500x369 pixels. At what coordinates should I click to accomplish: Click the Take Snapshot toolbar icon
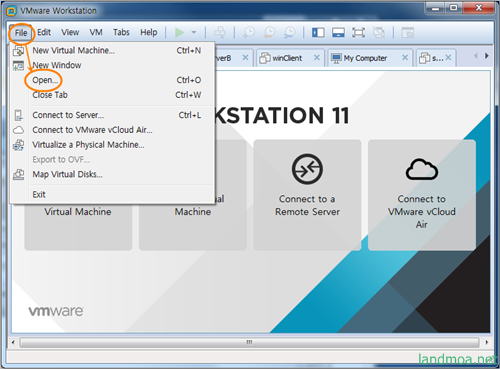click(x=249, y=32)
